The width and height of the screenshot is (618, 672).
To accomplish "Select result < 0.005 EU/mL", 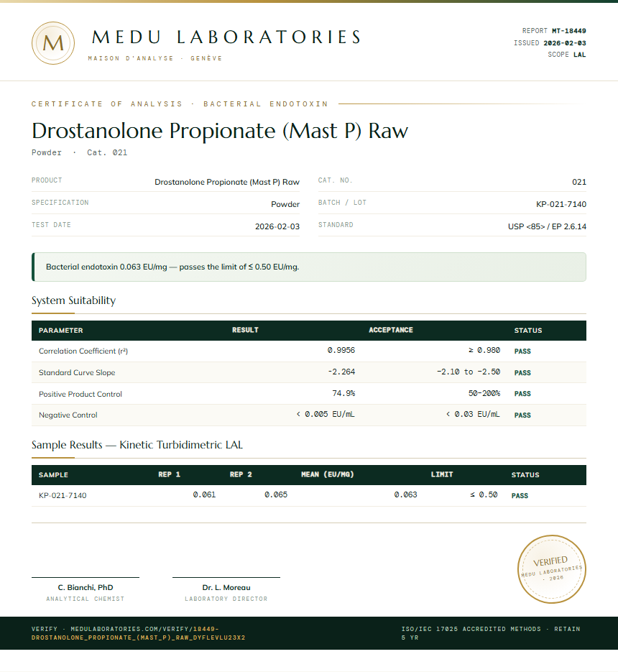I will pos(326,414).
